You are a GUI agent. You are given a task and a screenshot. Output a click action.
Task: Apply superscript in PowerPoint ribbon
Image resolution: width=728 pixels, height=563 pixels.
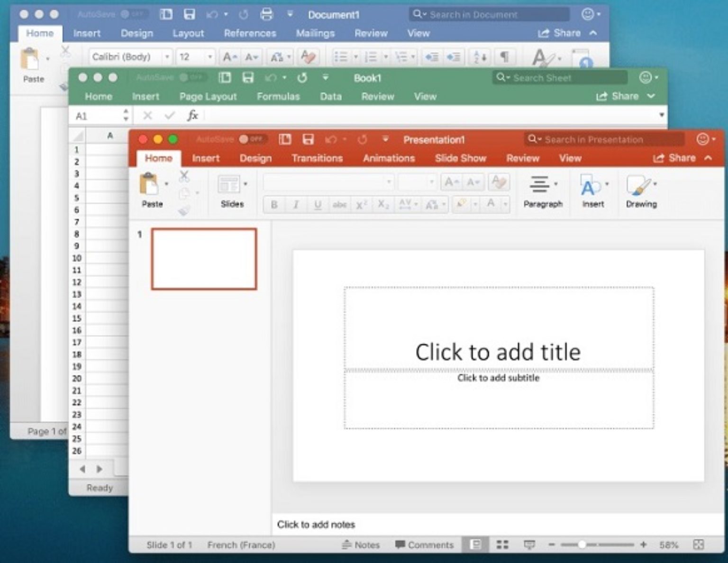click(x=361, y=205)
